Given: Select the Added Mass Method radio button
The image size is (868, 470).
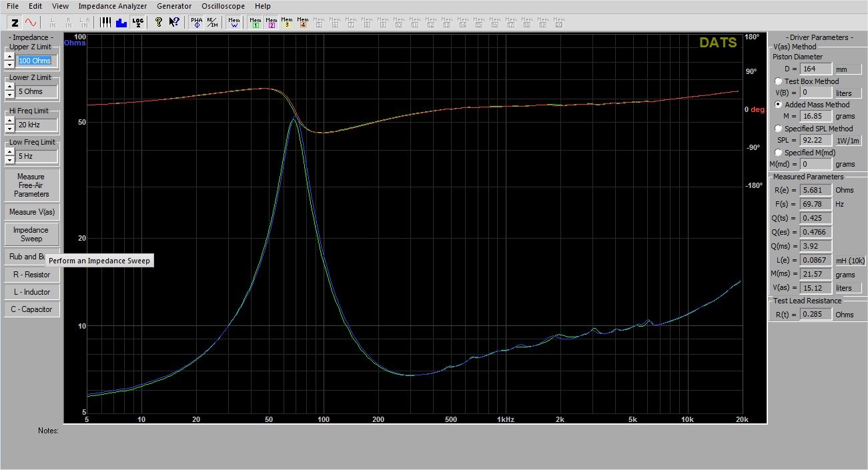Looking at the screenshot, I should [778, 105].
